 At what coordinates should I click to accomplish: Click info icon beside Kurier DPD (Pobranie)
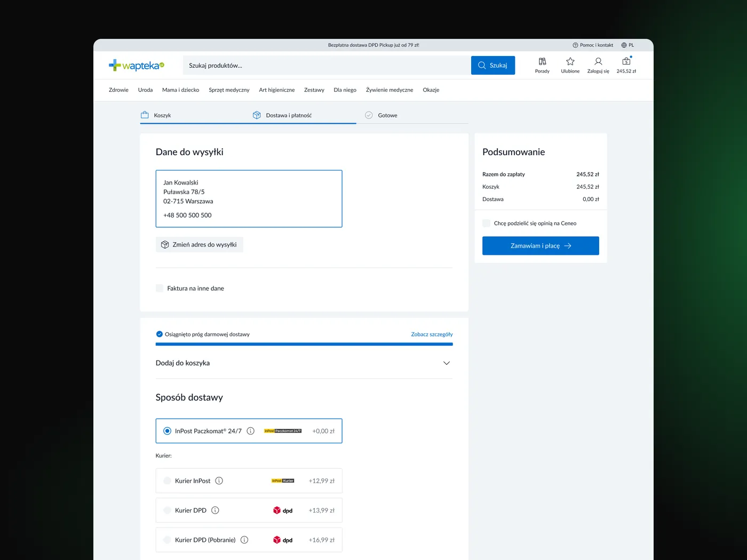[x=244, y=540]
